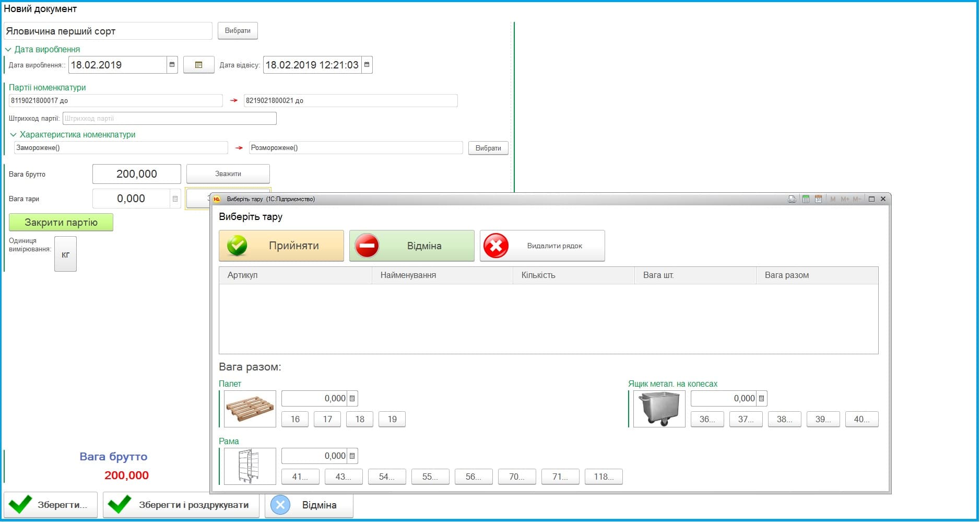Click the Вага брутто 200,000 input field
The width and height of the screenshot is (980, 522).
pyautogui.click(x=137, y=174)
